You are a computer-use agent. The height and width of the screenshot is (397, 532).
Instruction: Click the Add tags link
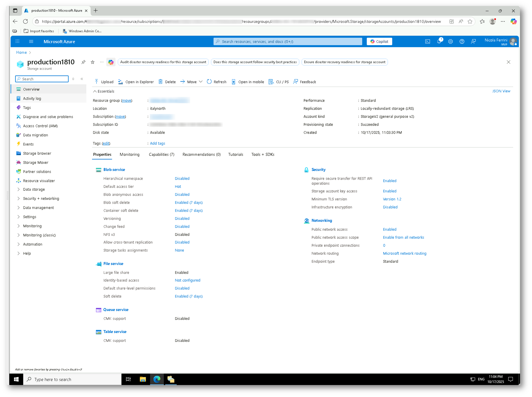tap(157, 143)
